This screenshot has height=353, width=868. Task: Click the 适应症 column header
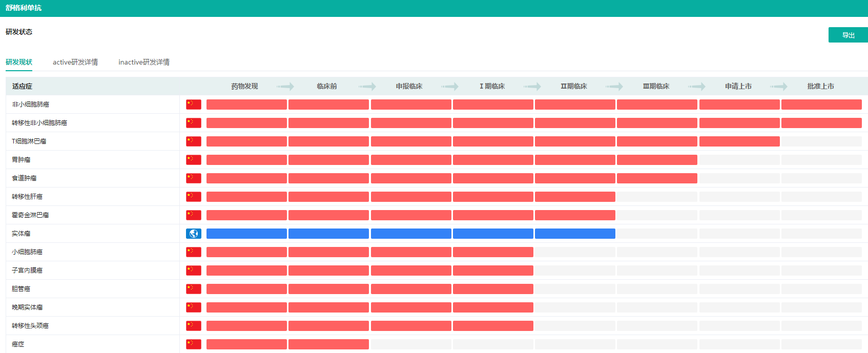pos(22,86)
